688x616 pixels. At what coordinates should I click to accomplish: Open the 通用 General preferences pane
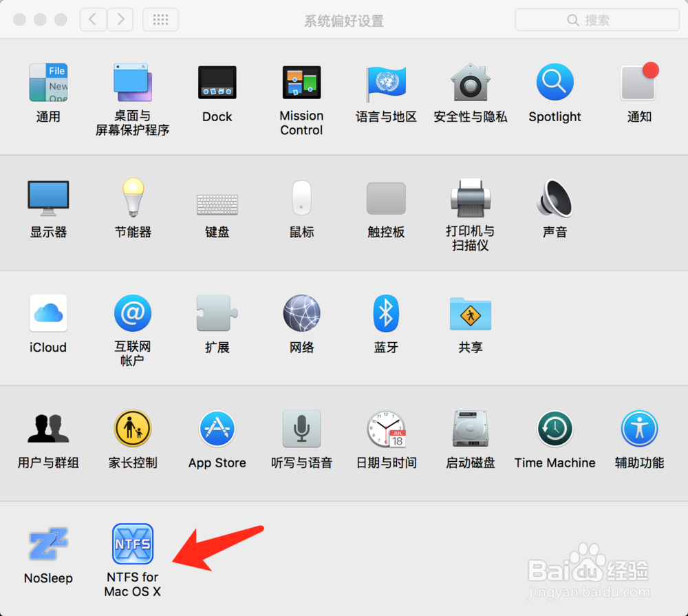(x=48, y=83)
